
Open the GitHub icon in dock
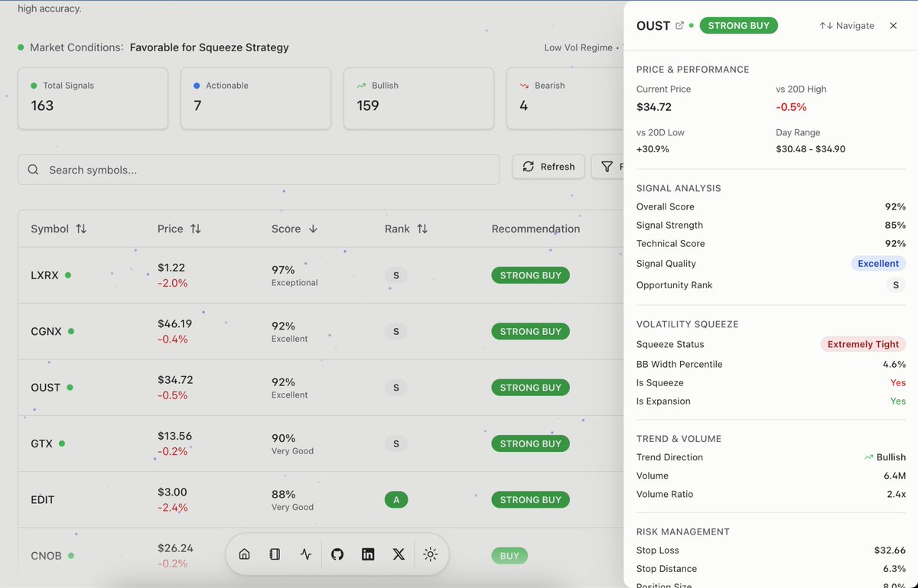tap(337, 554)
